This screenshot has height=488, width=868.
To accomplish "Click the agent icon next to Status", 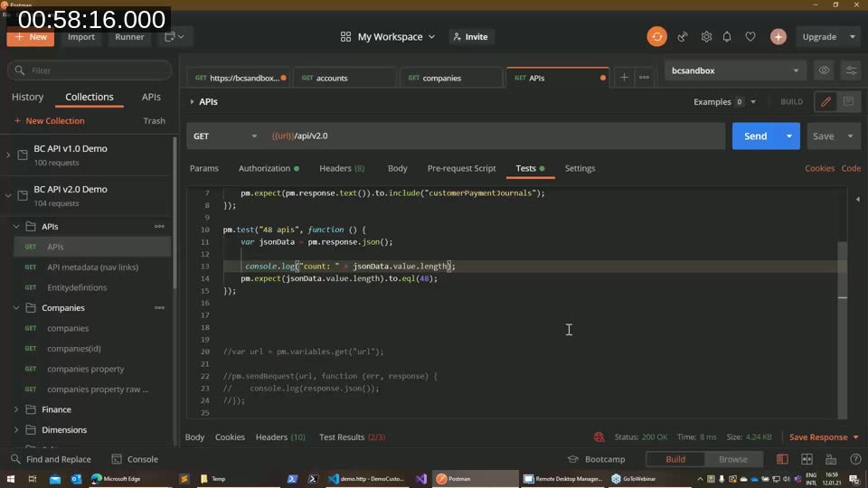I will (x=599, y=437).
